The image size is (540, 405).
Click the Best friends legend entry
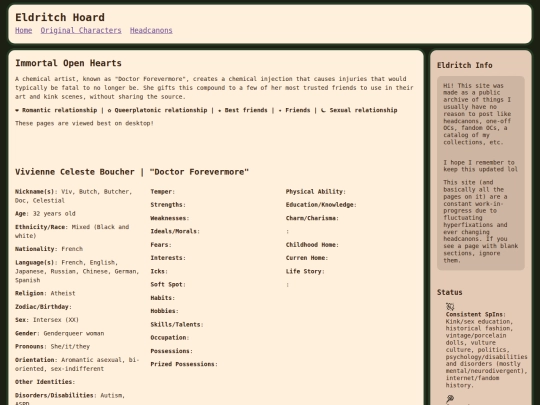243,110
